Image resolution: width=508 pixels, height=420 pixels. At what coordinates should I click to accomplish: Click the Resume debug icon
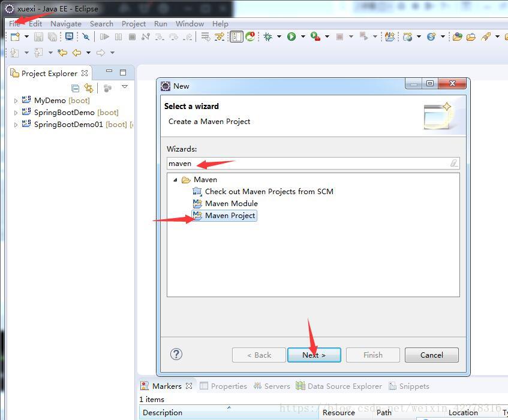click(x=104, y=37)
